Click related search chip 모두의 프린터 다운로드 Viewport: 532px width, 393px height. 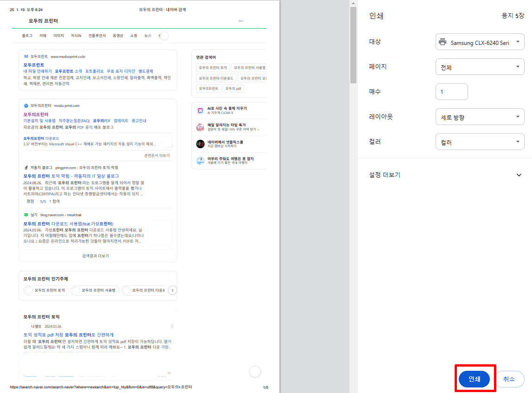tap(216, 78)
